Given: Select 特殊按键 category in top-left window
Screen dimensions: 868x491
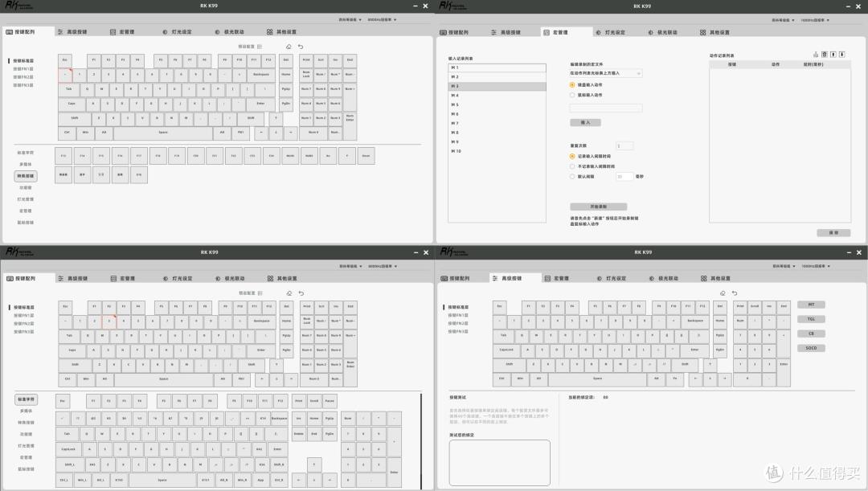Looking at the screenshot, I should point(26,176).
